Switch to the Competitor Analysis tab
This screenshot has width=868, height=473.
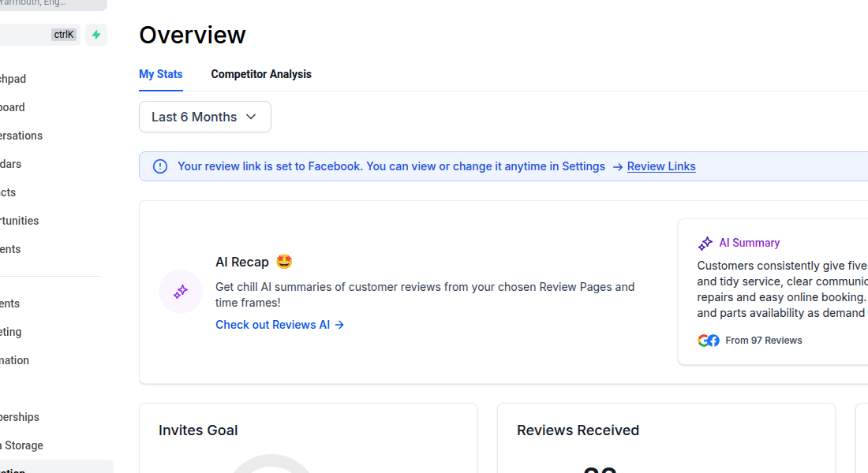click(x=261, y=74)
